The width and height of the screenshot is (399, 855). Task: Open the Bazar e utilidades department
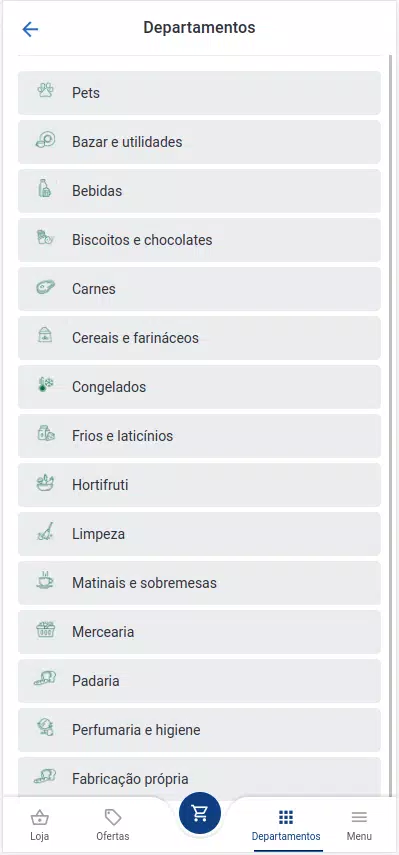pyautogui.click(x=200, y=142)
